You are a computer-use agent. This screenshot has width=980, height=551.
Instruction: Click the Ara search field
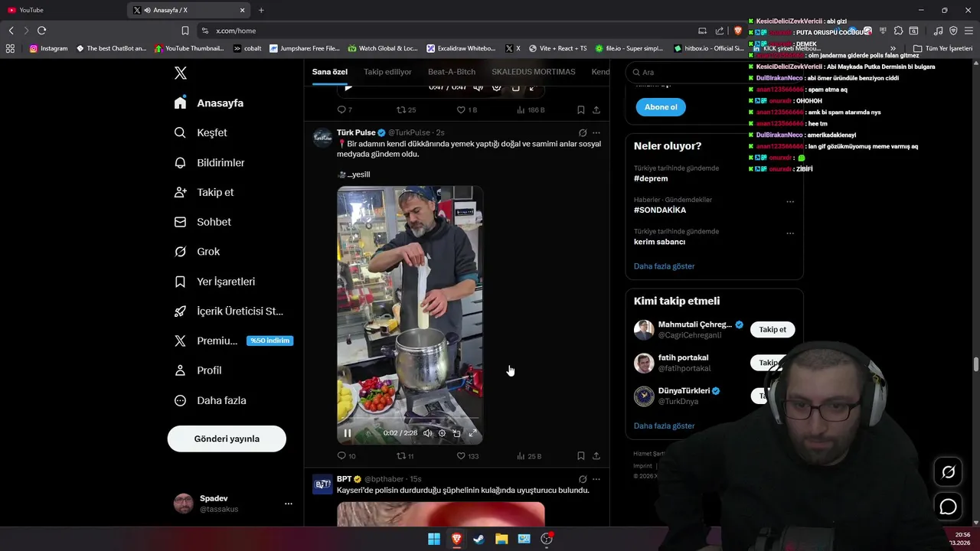coord(714,73)
